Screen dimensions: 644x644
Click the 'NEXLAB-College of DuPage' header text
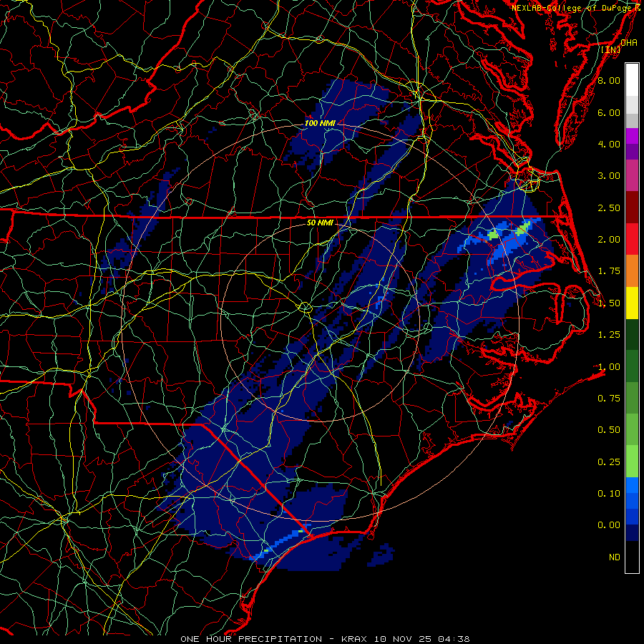pos(571,8)
